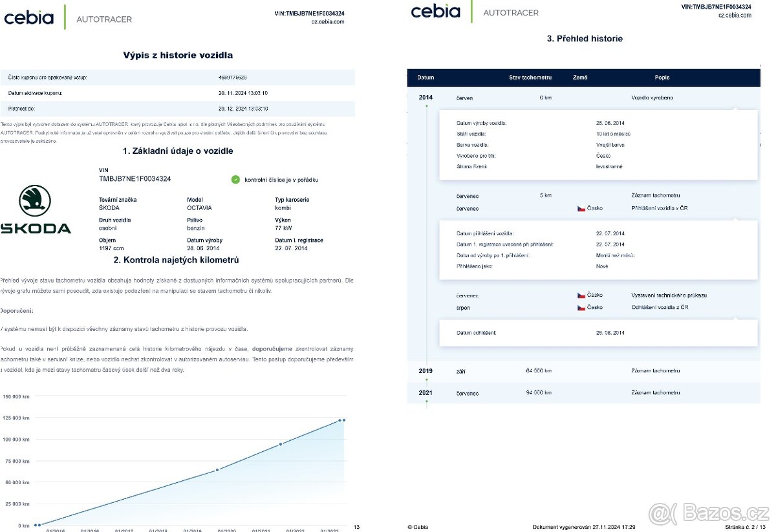Viewport: 776px width, 532px height.
Task: Click the green check mark beside kontrolní číslice
Action: pyautogui.click(x=235, y=180)
